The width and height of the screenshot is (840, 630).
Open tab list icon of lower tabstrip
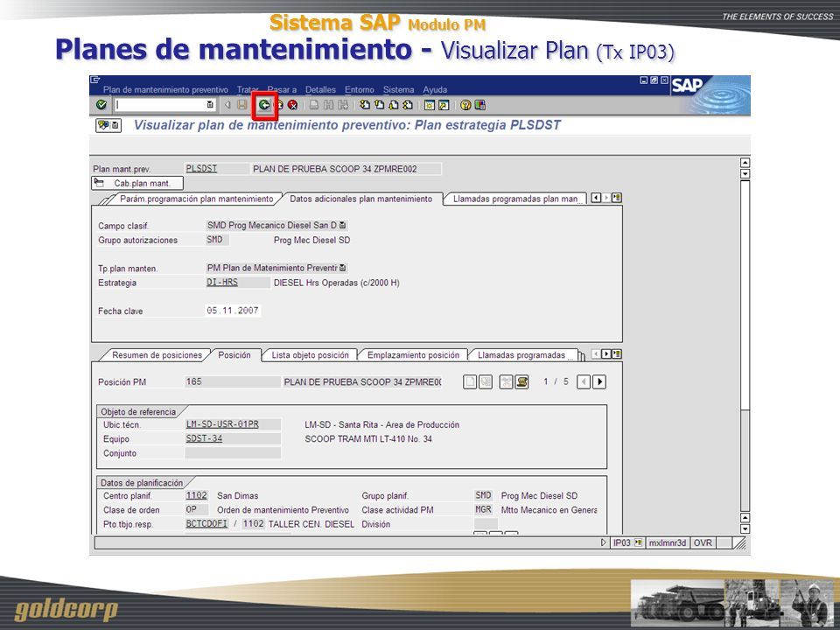tap(617, 354)
